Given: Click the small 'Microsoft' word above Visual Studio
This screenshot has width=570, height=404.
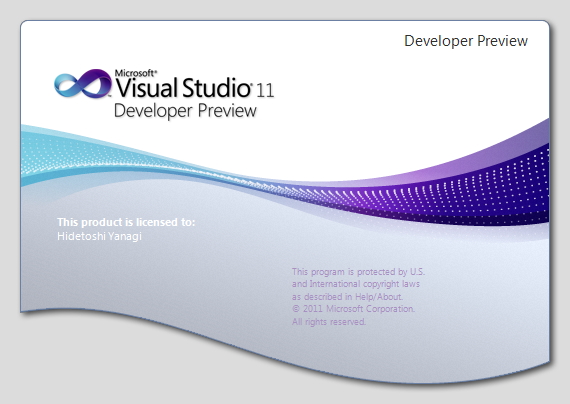Looking at the screenshot, I should [136, 73].
